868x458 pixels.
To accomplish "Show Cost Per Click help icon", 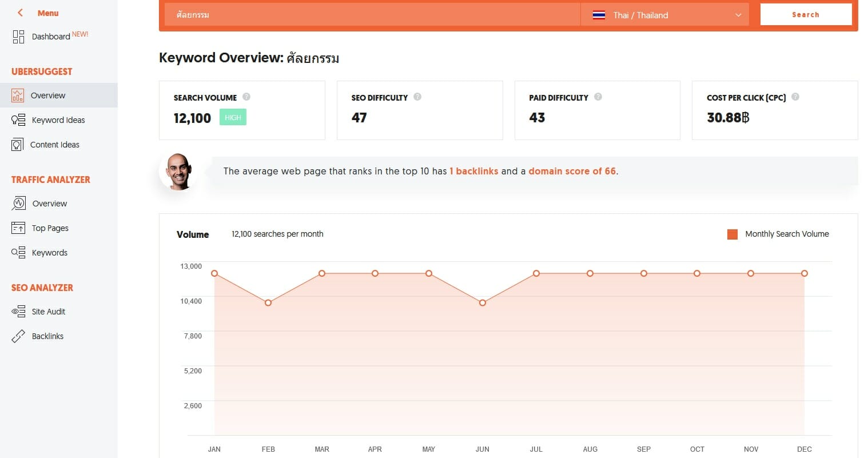I will [795, 97].
